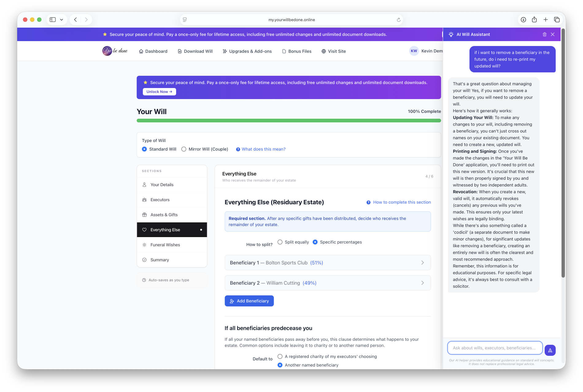Click the star icon in the top banner
The height and width of the screenshot is (392, 583).
(105, 34)
